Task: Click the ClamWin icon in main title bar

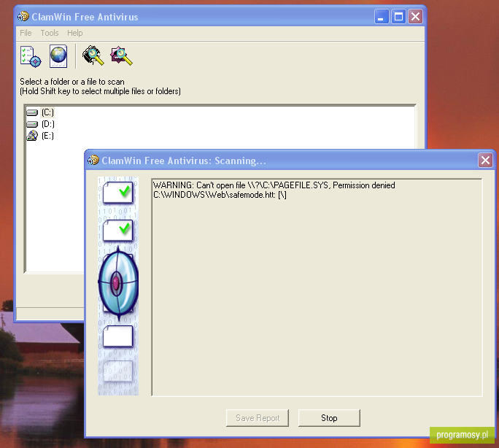Action: [23, 16]
